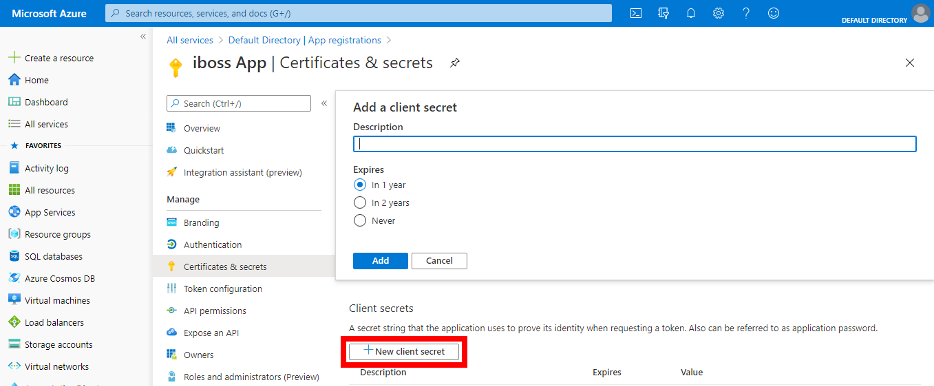Click Microsoft Azure logo text
This screenshot has height=386, width=934.
click(49, 13)
